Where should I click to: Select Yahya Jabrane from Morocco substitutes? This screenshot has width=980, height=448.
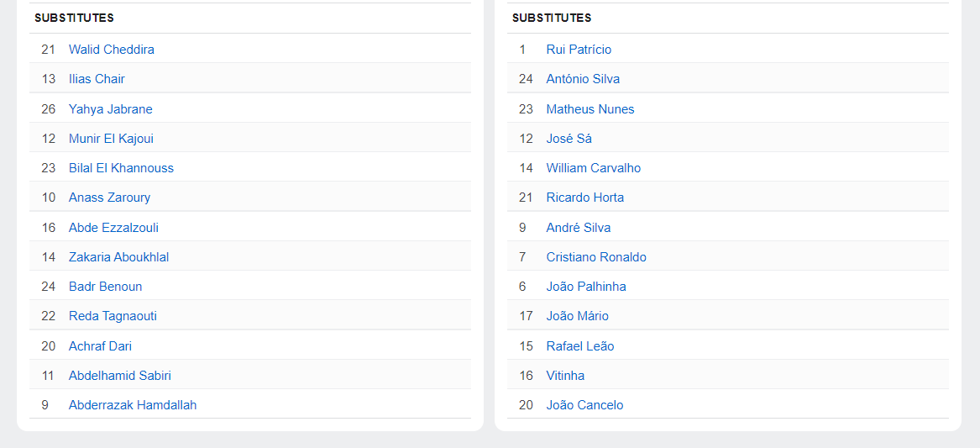[x=110, y=109]
